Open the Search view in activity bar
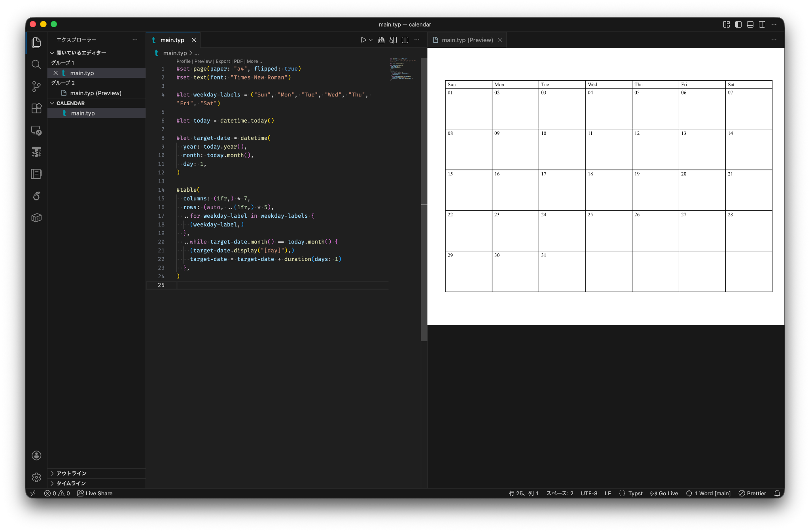This screenshot has width=810, height=532. (x=36, y=64)
